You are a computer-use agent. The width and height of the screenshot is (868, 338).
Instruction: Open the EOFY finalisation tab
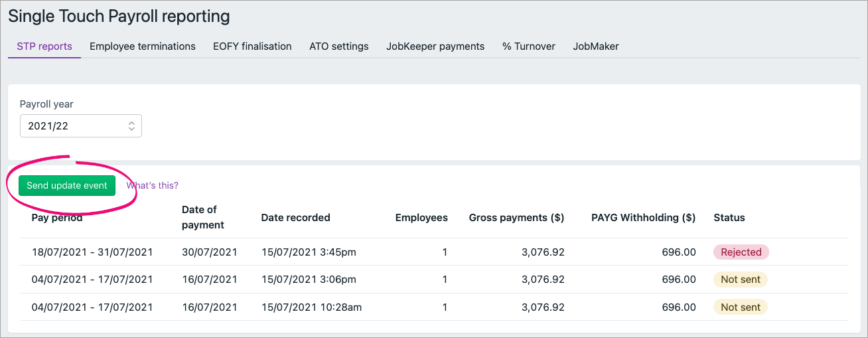coord(252,46)
